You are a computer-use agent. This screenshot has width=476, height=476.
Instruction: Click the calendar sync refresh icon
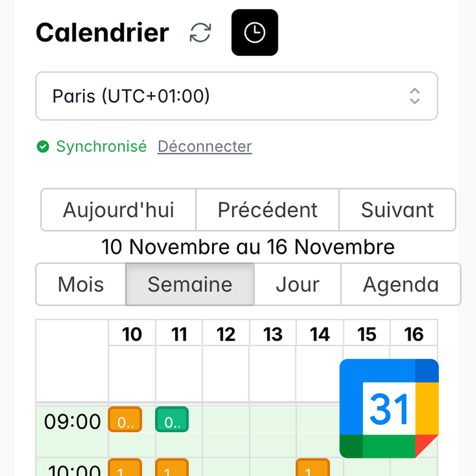200,32
